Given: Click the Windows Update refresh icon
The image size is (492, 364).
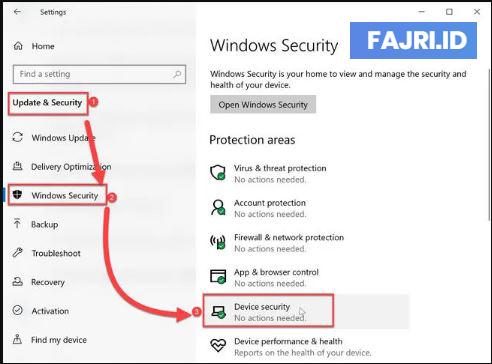Looking at the screenshot, I should click(x=17, y=137).
